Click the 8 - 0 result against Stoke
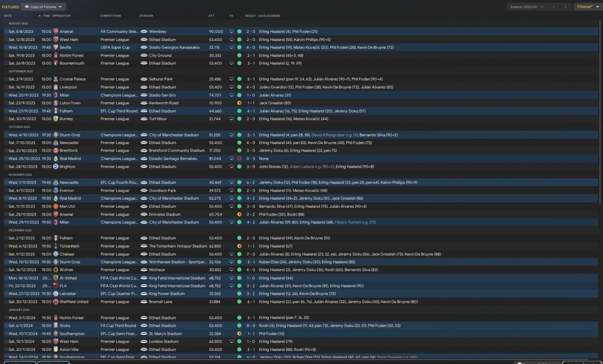 251,326
